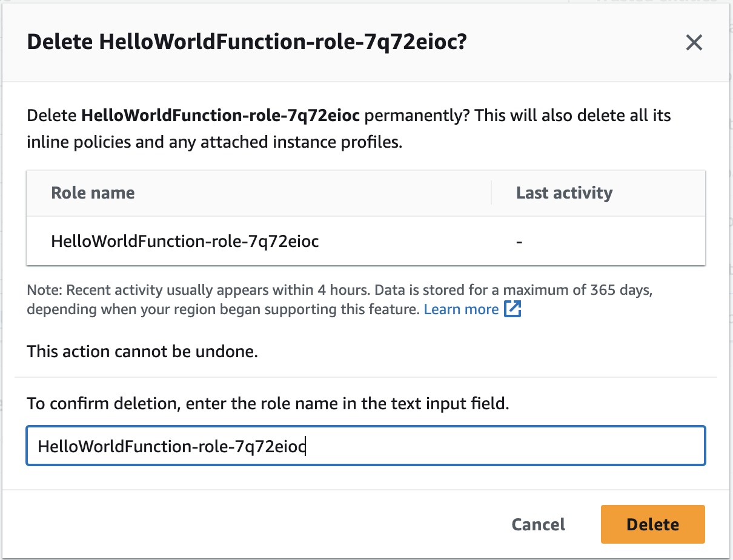Click the orange Delete button
Image resolution: width=733 pixels, height=560 pixels.
pyautogui.click(x=652, y=524)
